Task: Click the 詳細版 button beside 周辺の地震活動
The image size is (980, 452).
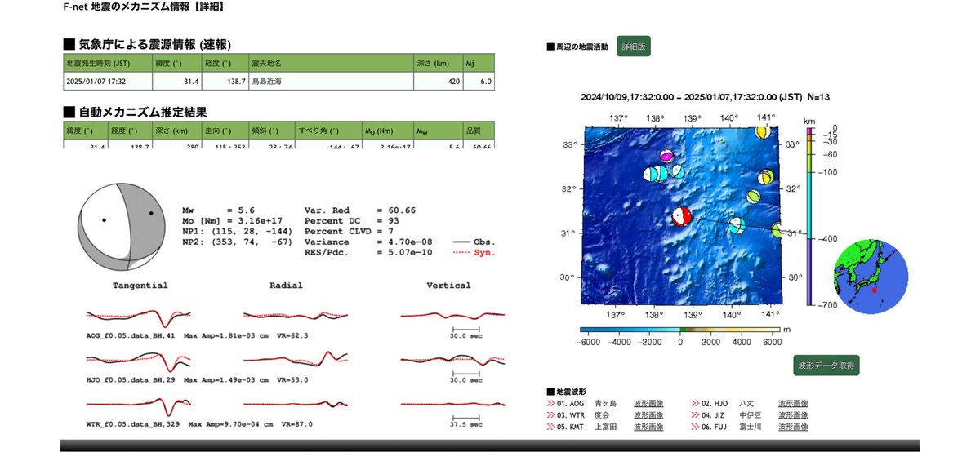Action: pos(634,47)
